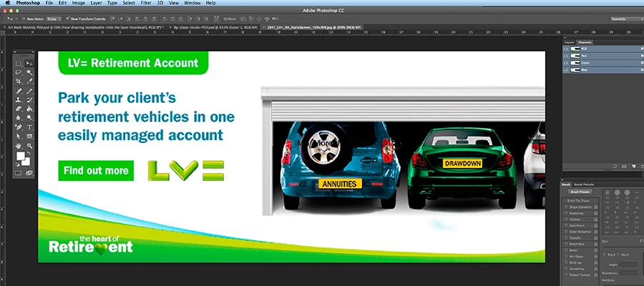Screen dimensions: 644x286
Task: Open Auto-Select Group dropdown
Action: (x=54, y=19)
